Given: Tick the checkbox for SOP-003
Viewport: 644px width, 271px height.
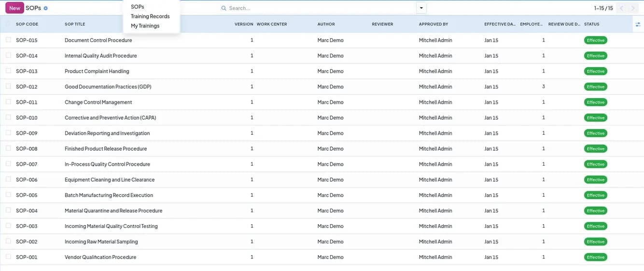Looking at the screenshot, I should pyautogui.click(x=8, y=226).
